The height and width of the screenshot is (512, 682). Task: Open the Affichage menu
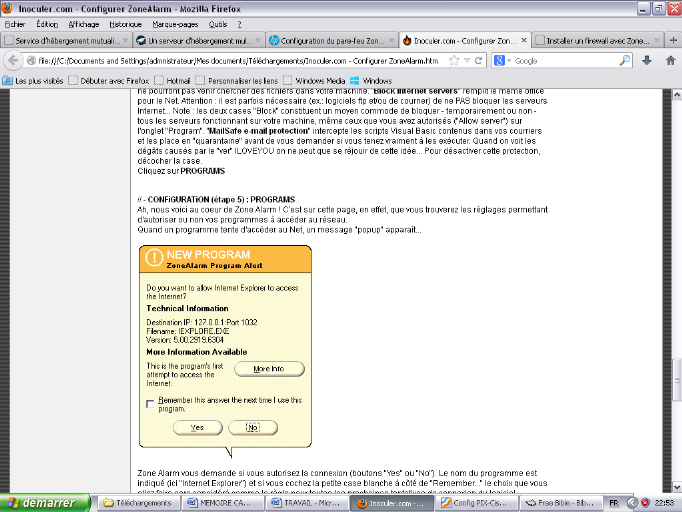[84, 24]
